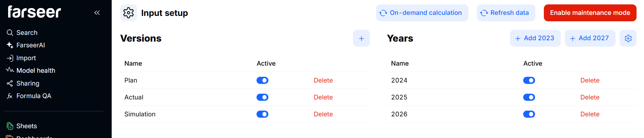This screenshot has width=644, height=138.
Task: Open Years settings gear
Action: point(628,39)
